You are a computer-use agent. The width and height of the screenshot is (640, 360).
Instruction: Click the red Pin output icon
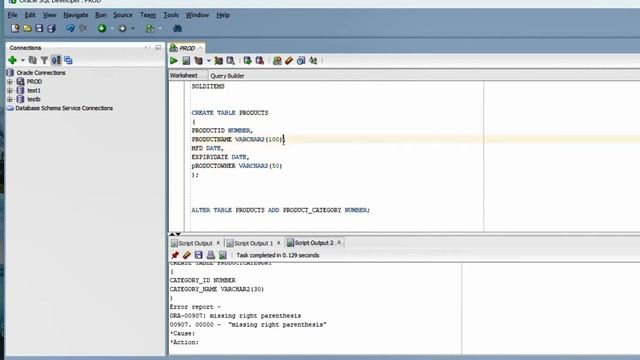click(175, 255)
